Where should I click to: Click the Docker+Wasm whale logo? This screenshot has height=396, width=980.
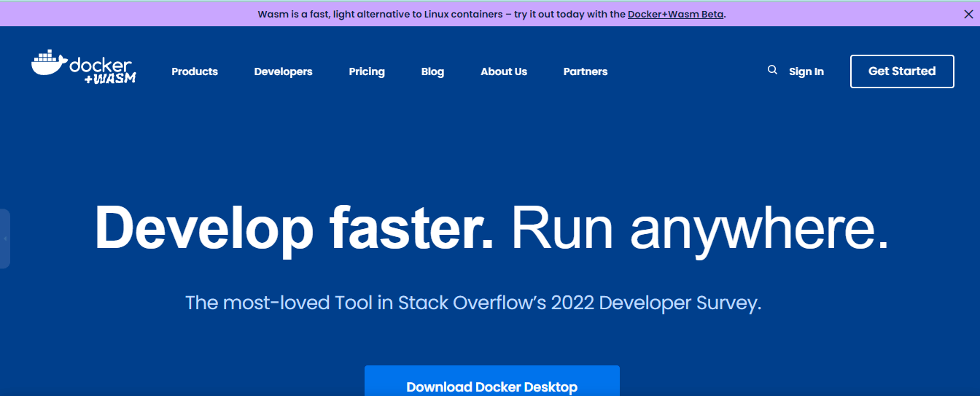coord(84,66)
